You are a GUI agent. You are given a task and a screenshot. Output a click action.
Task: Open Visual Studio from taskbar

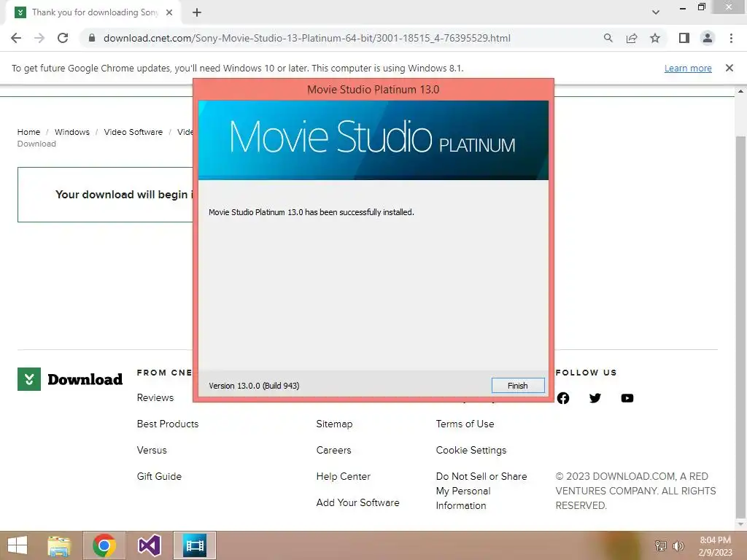click(x=149, y=545)
